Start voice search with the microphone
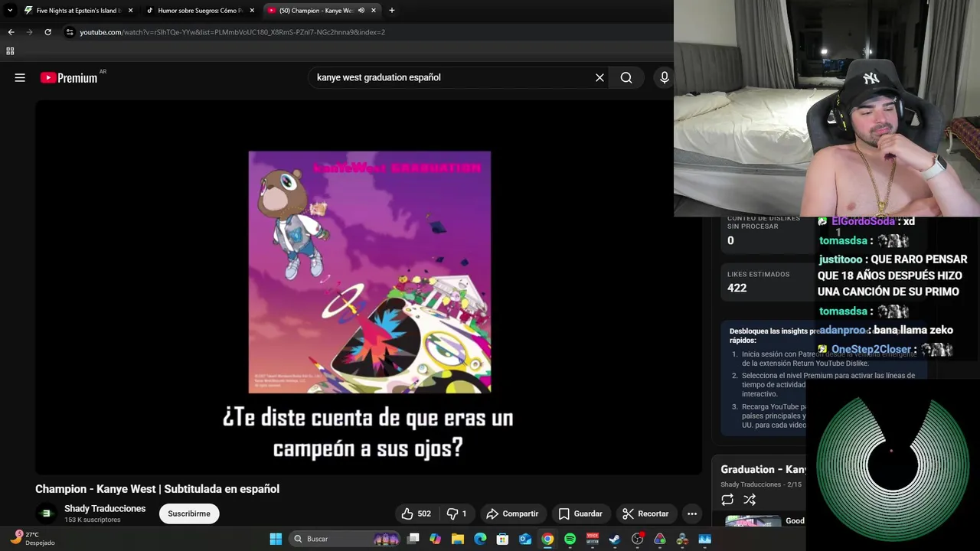Viewport: 980px width, 551px height. (x=664, y=77)
